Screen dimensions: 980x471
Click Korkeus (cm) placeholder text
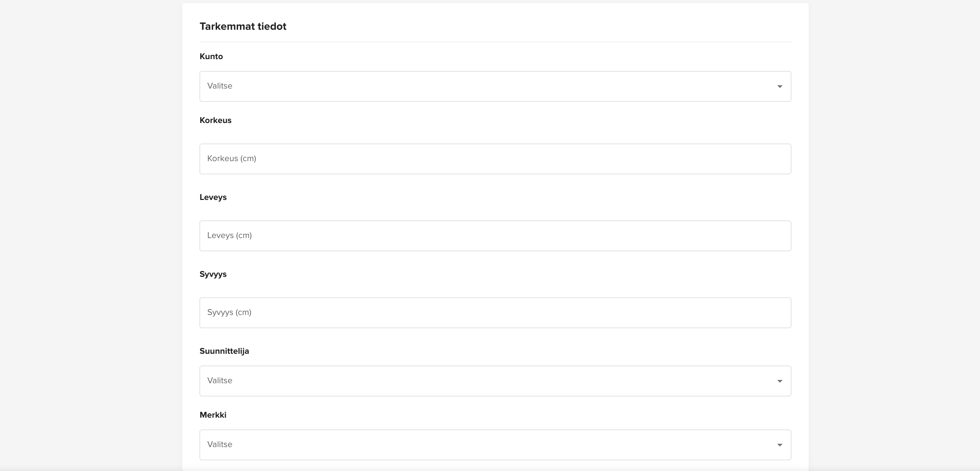coord(231,159)
